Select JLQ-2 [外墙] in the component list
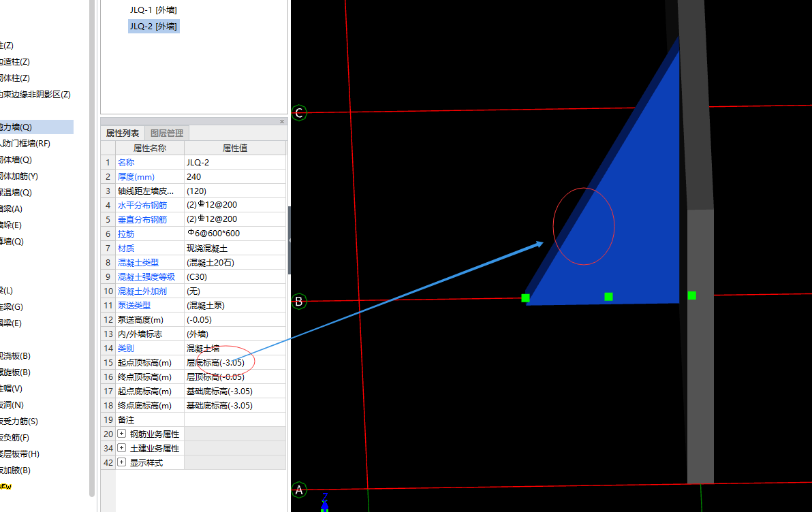Viewport: 812px width, 512px height. coord(153,27)
